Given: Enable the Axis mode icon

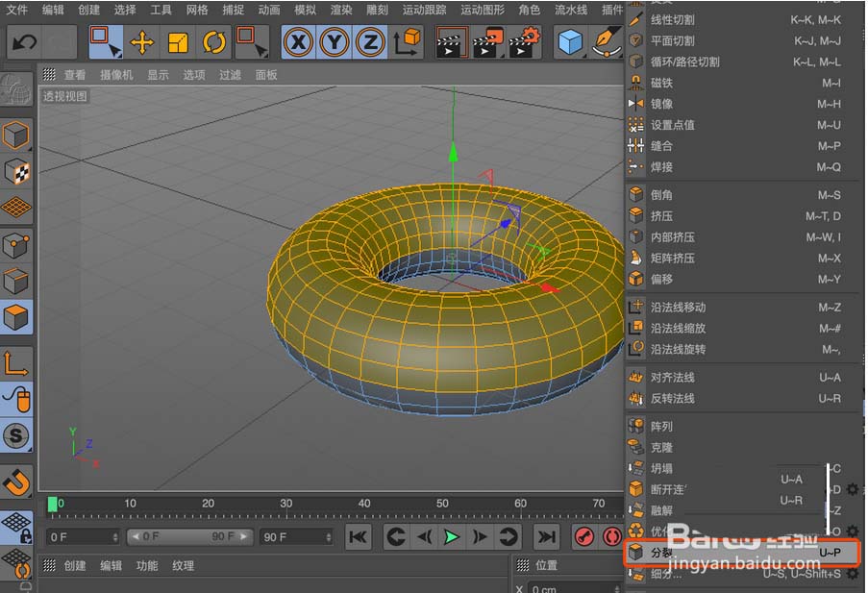Looking at the screenshot, I should tap(16, 363).
